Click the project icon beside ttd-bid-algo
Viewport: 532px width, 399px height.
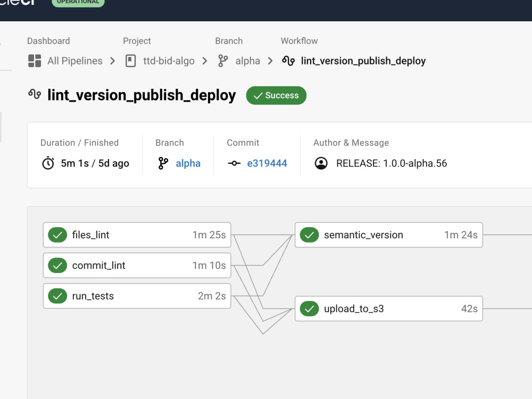click(129, 61)
